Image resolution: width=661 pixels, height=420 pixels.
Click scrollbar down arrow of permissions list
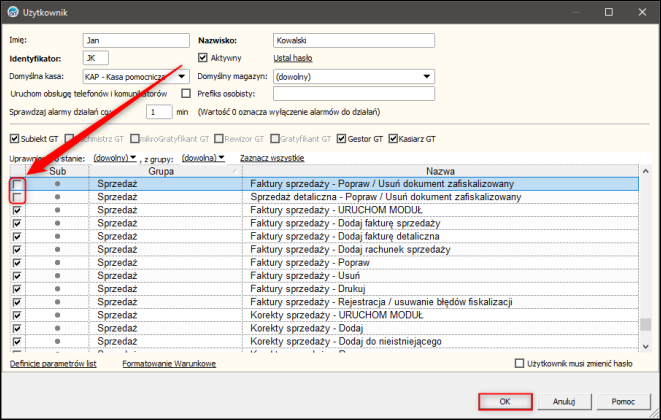tap(645, 346)
